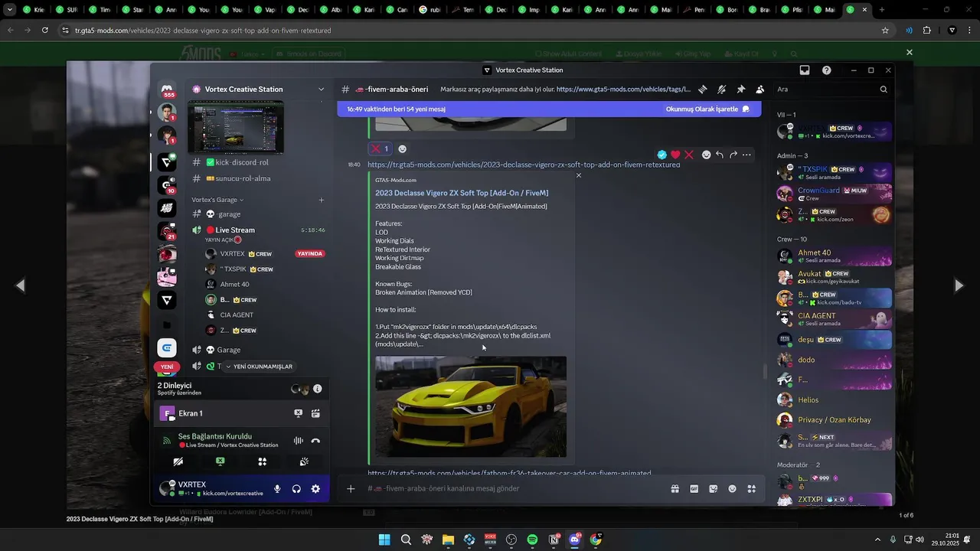Viewport: 980px width, 551px height.
Task: Open the apps launcher in message bar
Action: pyautogui.click(x=752, y=488)
